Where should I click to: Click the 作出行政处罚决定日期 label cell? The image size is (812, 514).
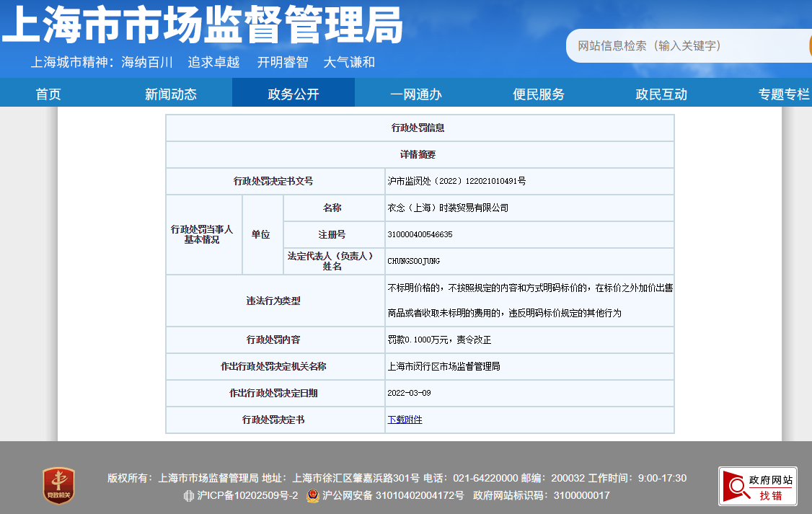click(275, 393)
